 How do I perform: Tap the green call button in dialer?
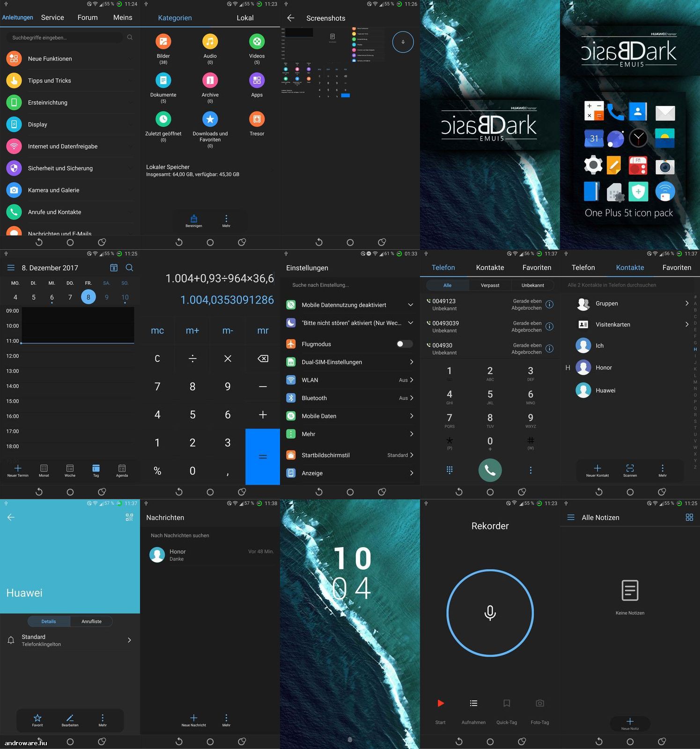tap(490, 470)
